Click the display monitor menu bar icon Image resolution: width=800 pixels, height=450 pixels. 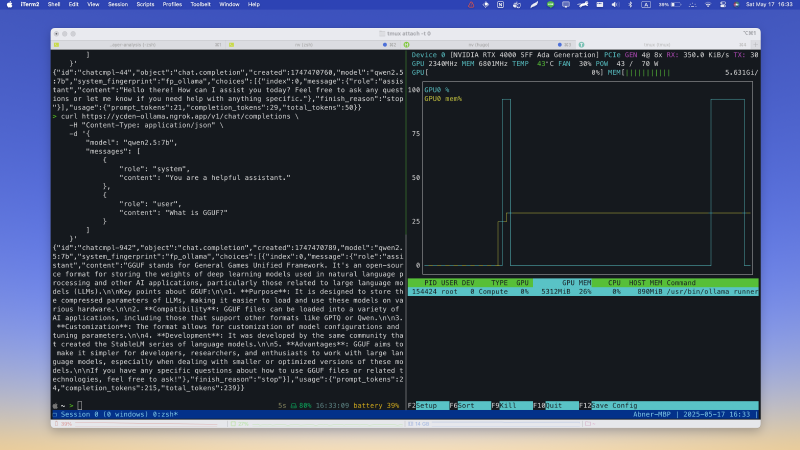[x=566, y=5]
